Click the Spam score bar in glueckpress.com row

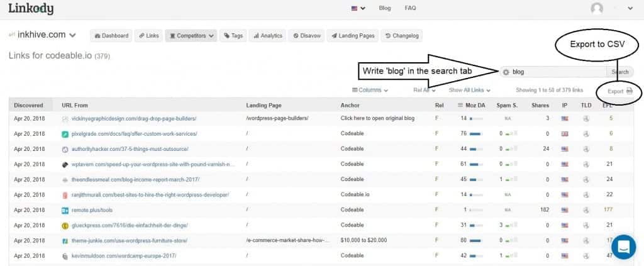tap(511, 225)
